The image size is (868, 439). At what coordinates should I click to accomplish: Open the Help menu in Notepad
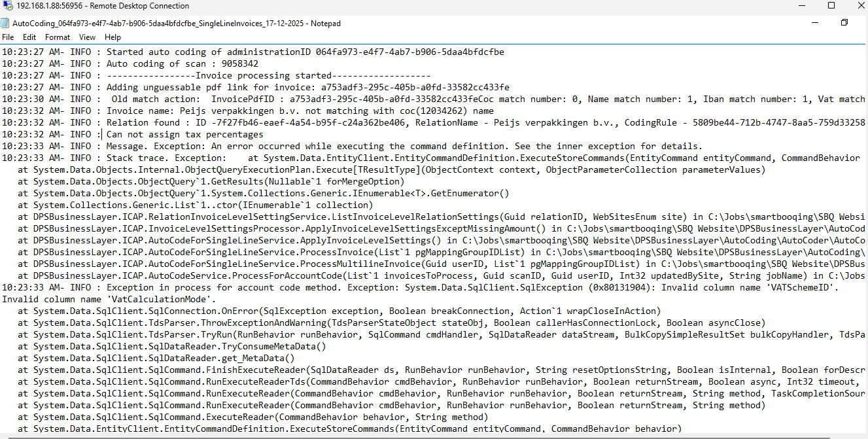coord(113,37)
